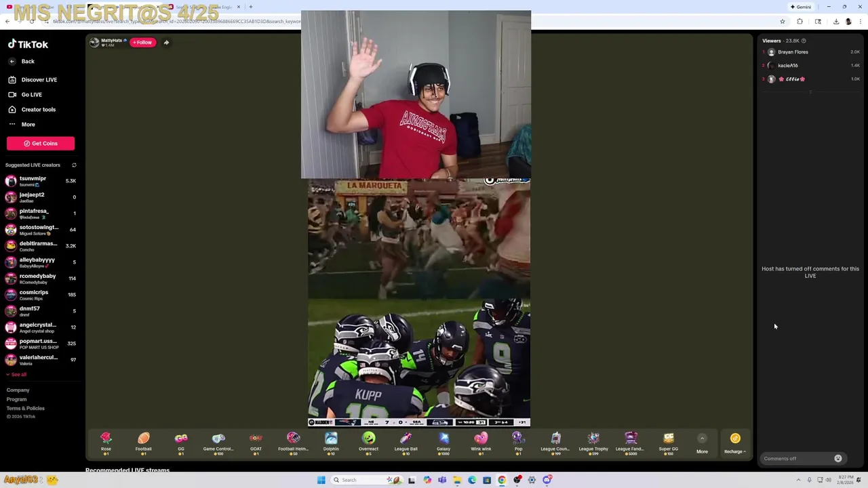Open rcomedybaby live stream
Viewport: 868px width, 488px height.
[x=41, y=279]
